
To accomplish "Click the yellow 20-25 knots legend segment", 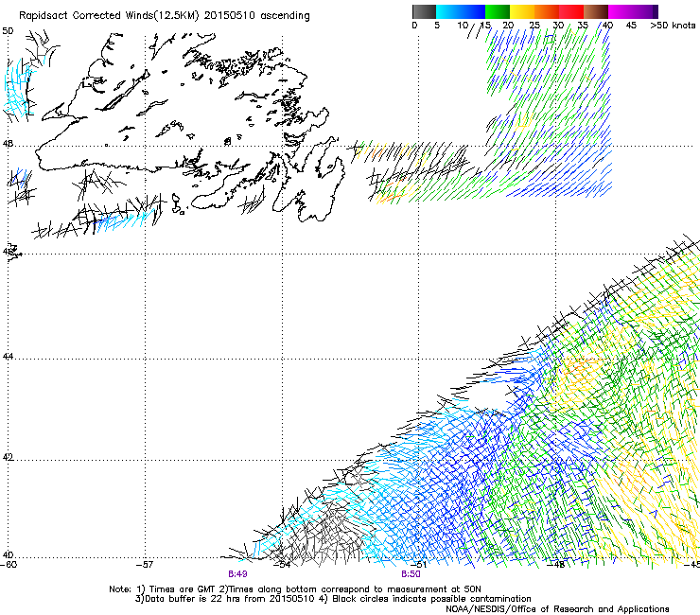I will coord(522,11).
